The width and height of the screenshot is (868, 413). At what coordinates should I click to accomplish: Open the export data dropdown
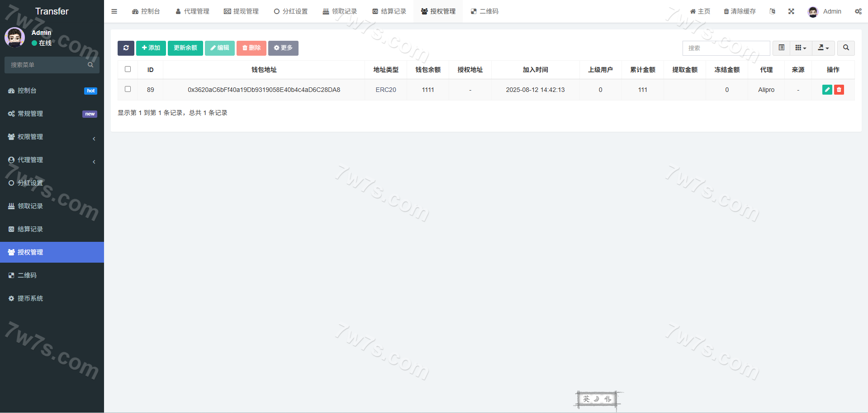(x=823, y=48)
